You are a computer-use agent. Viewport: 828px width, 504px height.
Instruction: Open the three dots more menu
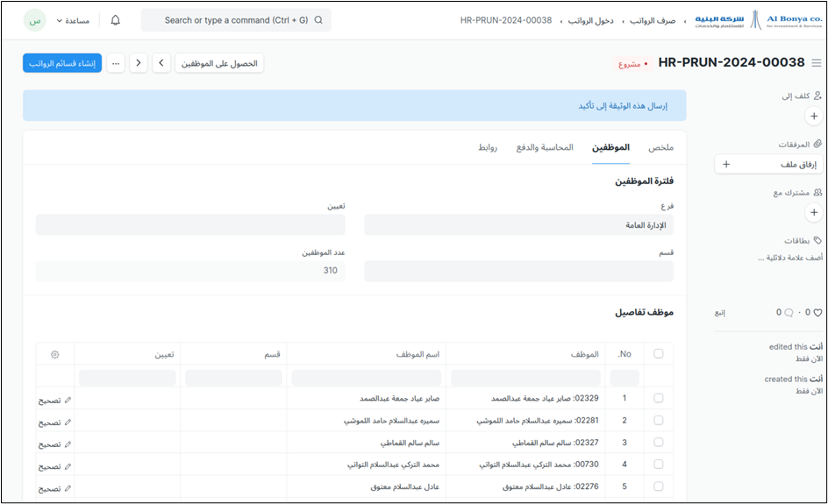coord(116,63)
